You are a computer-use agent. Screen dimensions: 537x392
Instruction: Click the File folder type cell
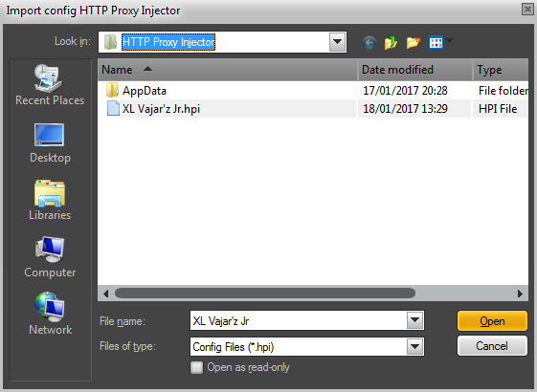coord(503,91)
